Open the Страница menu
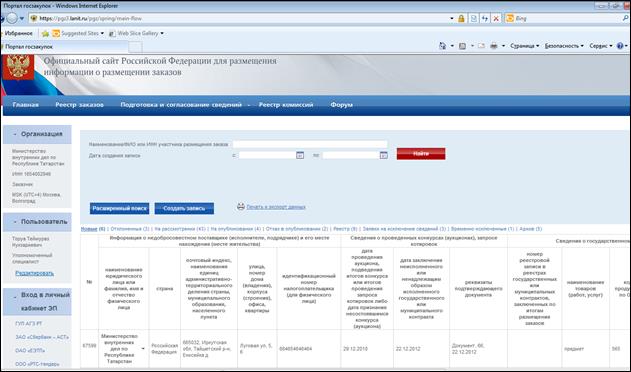 click(524, 46)
